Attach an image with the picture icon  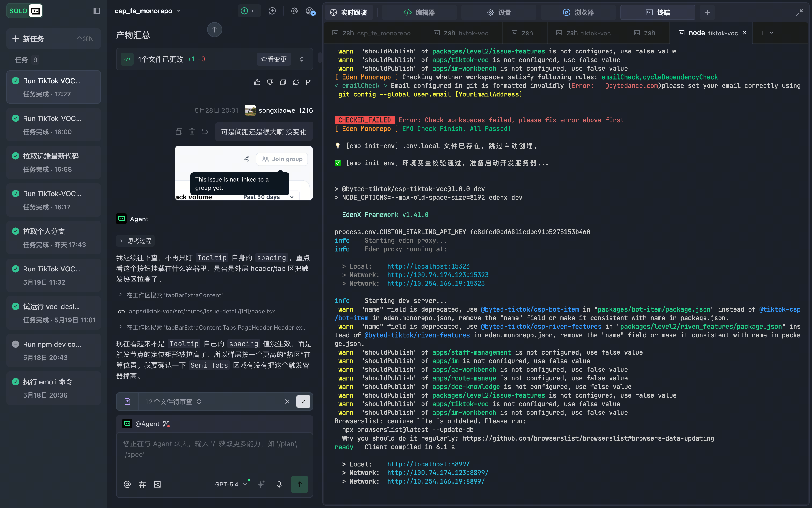pos(157,484)
